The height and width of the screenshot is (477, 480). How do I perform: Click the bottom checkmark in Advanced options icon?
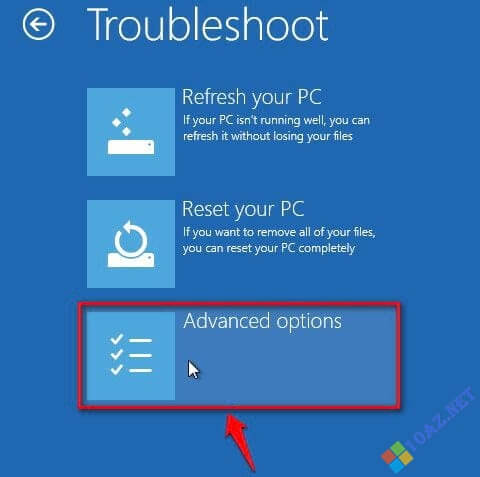point(117,369)
